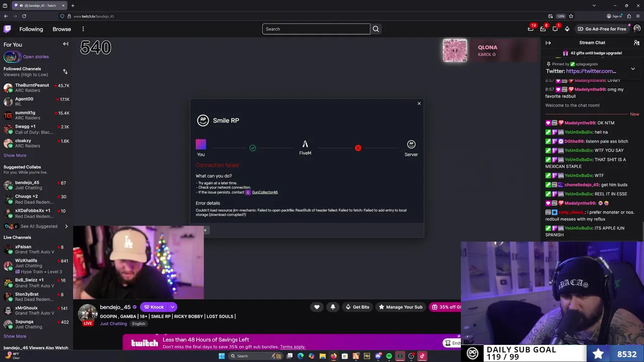
Task: Click the English language tag
Action: (138, 324)
